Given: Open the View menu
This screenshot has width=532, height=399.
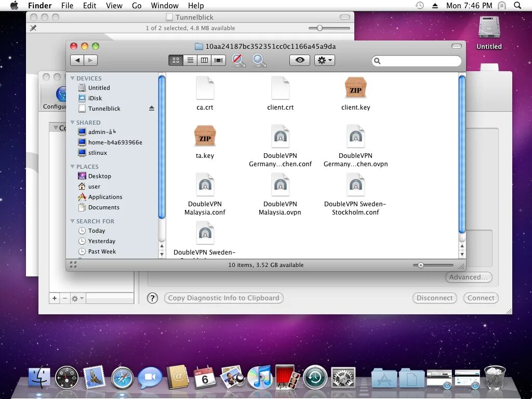Looking at the screenshot, I should coord(114,5).
